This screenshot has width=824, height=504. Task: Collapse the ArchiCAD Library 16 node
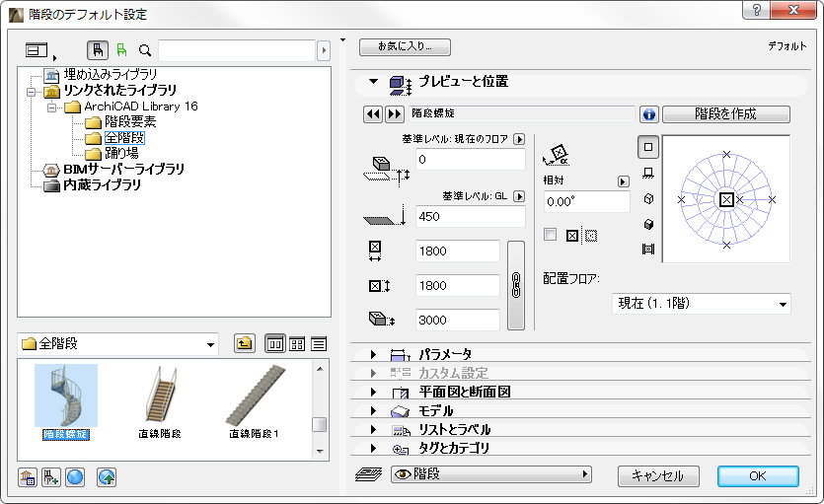51,108
